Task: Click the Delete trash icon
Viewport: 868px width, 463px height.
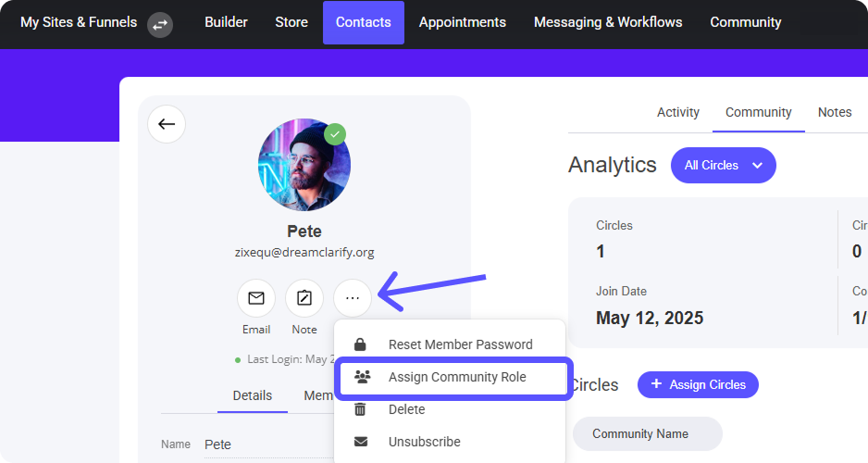Action: pyautogui.click(x=361, y=409)
